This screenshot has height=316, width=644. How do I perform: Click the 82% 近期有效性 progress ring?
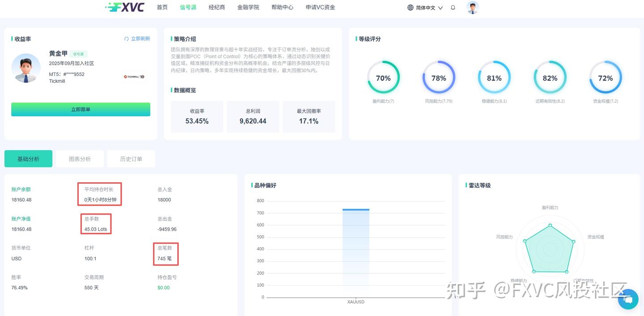550,78
